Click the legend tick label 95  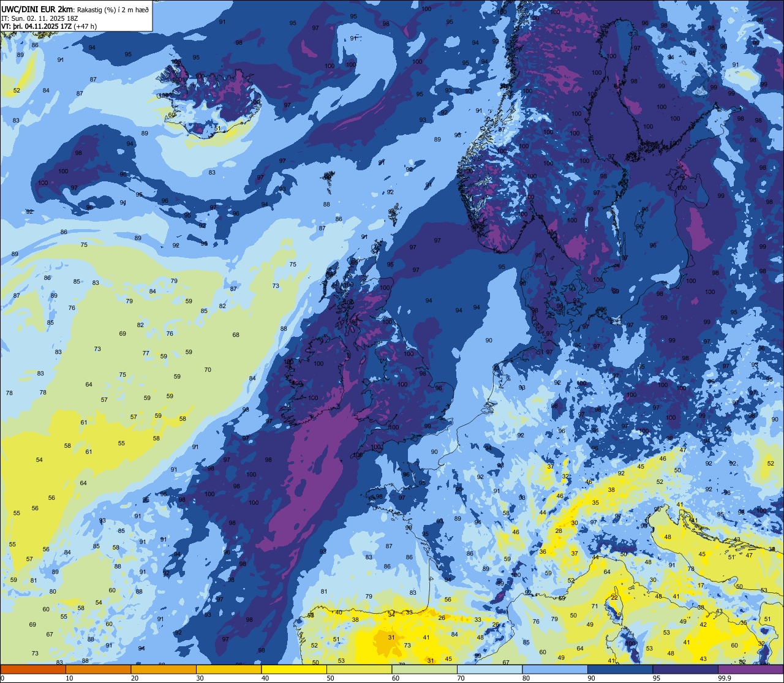[657, 678]
